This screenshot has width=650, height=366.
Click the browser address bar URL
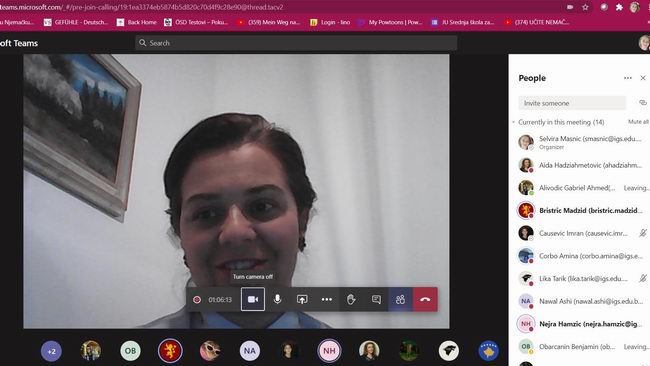point(141,7)
